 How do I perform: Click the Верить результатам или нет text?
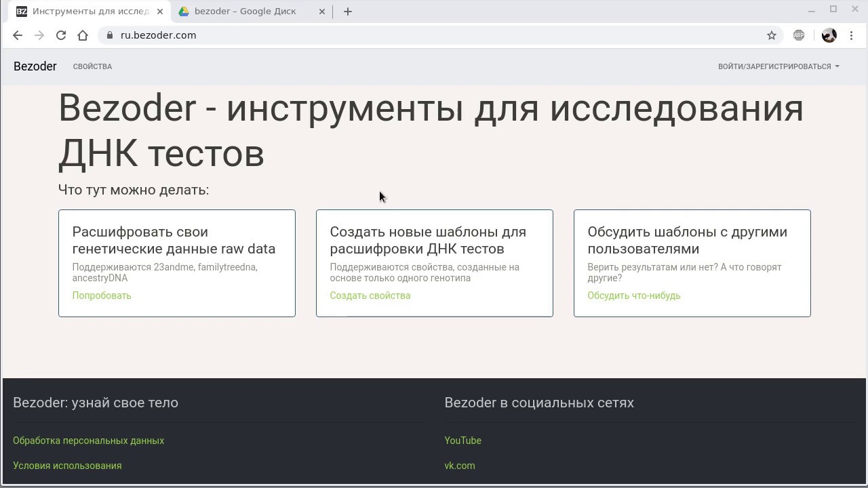click(684, 272)
